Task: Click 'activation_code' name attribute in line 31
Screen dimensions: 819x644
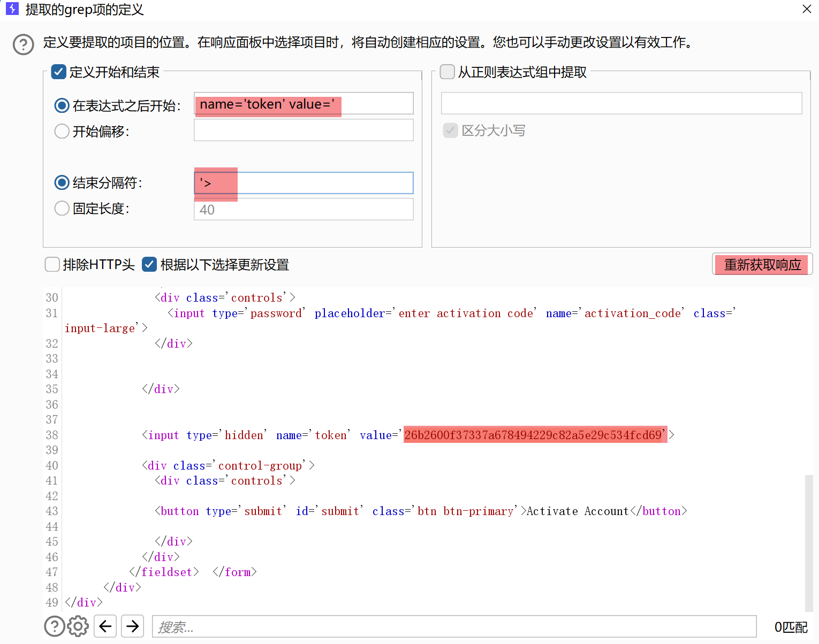Action: point(633,313)
